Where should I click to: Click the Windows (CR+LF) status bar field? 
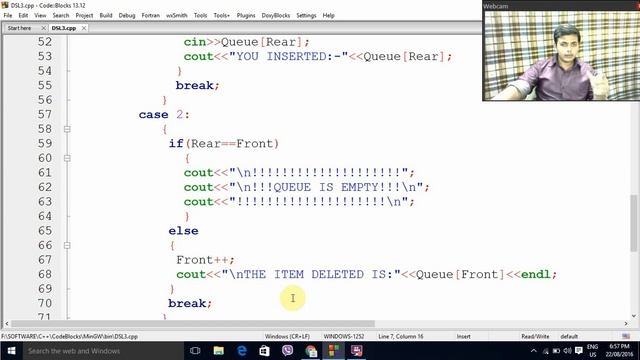[x=287, y=337]
